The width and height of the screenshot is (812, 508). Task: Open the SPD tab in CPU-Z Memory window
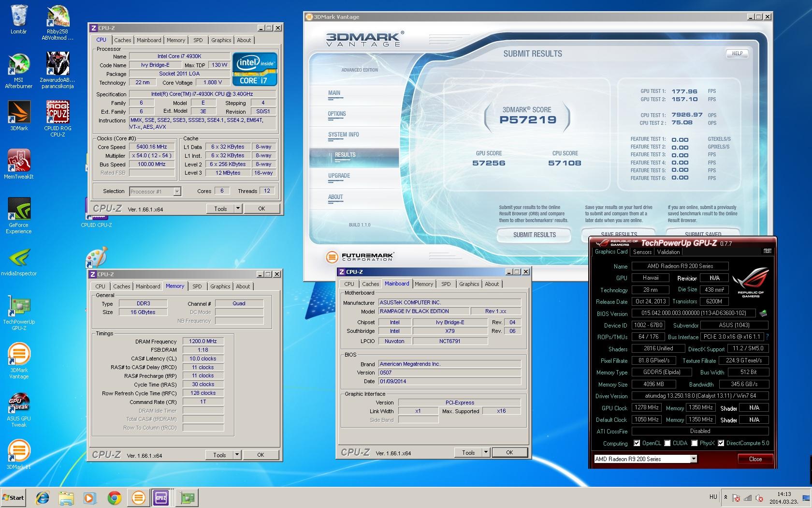(197, 286)
